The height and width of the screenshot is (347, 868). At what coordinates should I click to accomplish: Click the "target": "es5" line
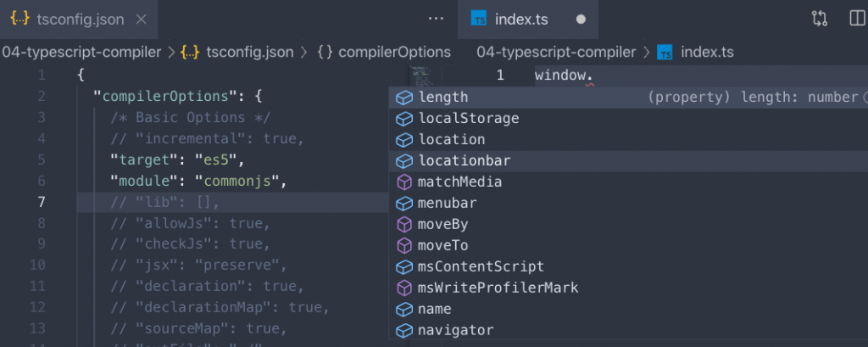(178, 160)
